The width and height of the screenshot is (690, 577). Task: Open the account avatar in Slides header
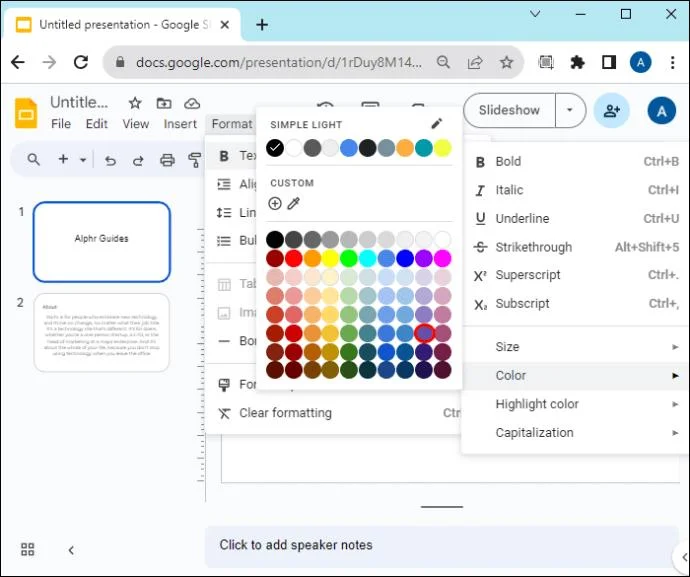(x=661, y=110)
